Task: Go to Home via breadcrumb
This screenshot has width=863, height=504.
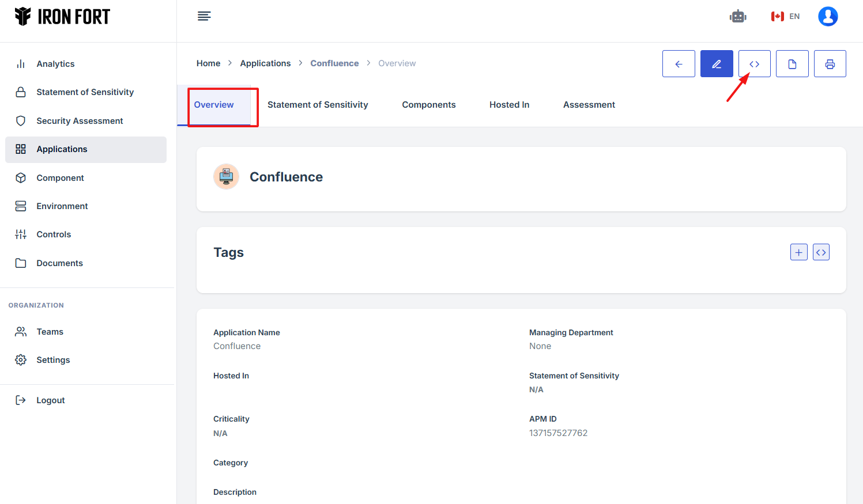Action: pos(208,63)
